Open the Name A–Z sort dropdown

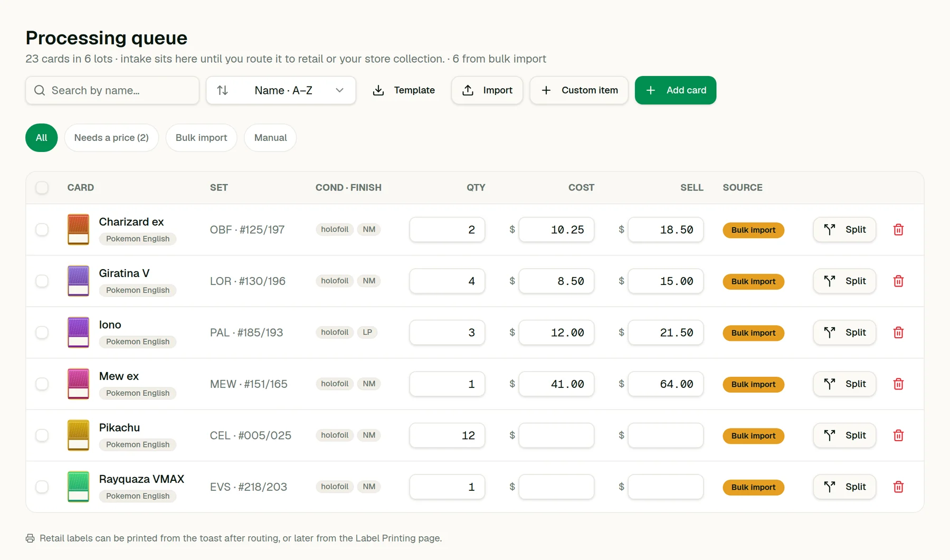point(281,90)
